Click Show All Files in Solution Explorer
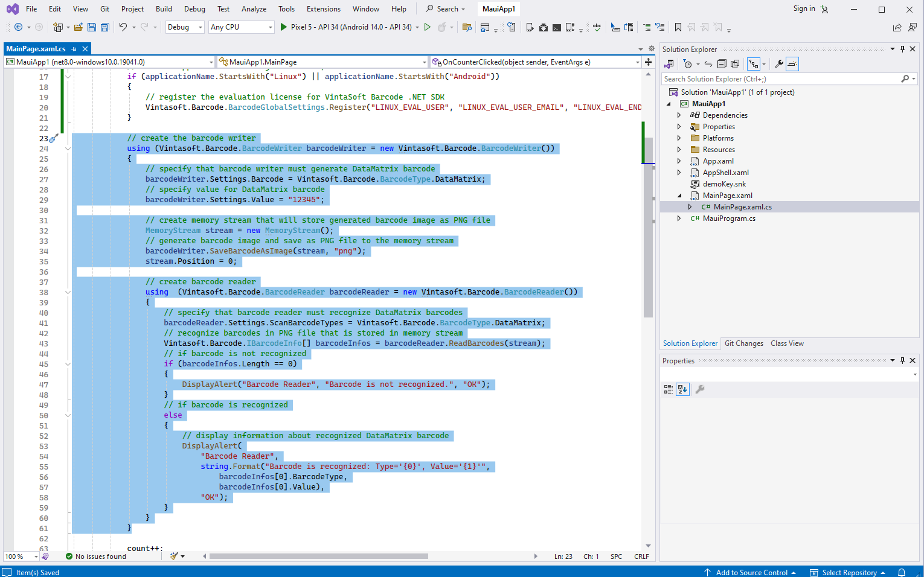The width and height of the screenshot is (924, 577). click(x=735, y=64)
